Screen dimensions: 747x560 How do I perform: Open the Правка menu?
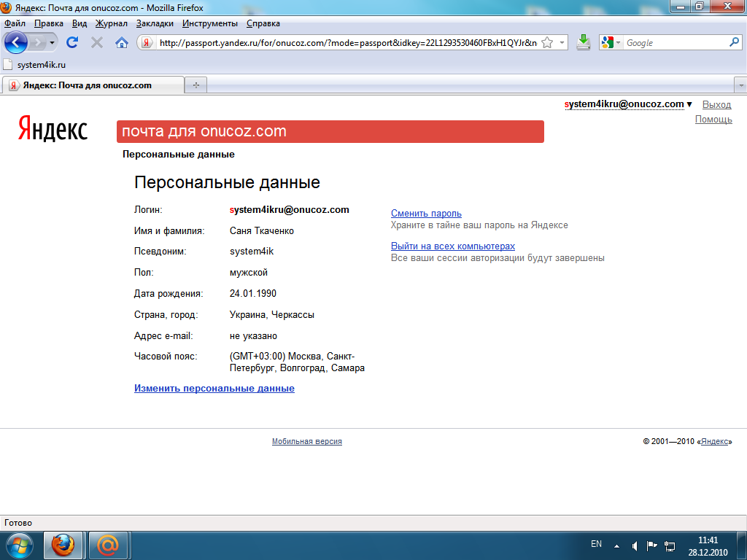(49, 23)
